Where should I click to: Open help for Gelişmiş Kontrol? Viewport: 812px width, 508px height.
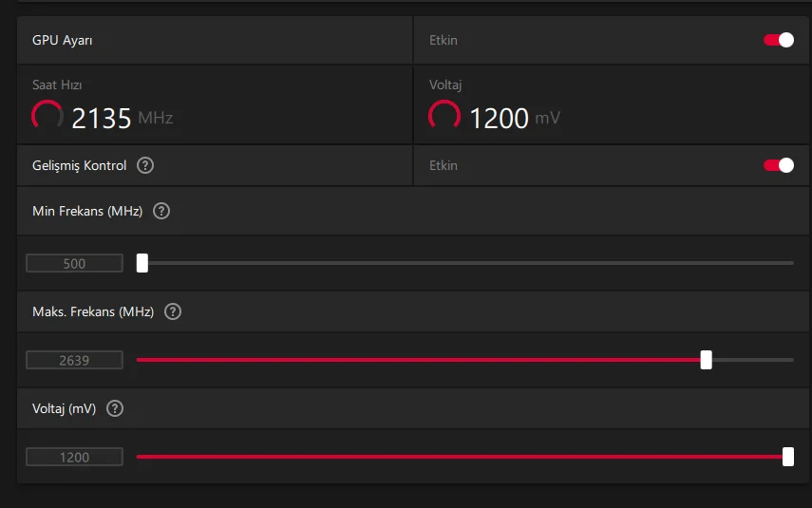pos(145,165)
